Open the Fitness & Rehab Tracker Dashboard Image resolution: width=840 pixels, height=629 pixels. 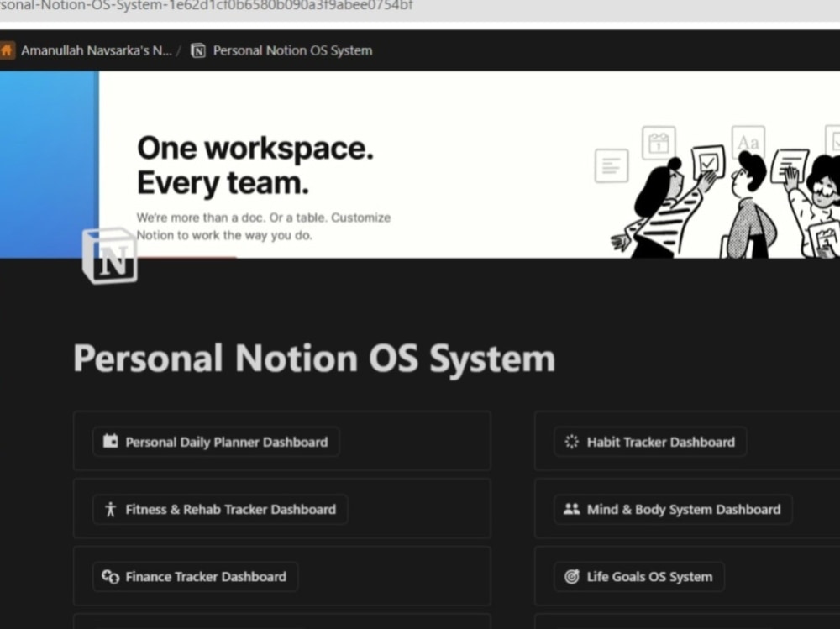(230, 509)
